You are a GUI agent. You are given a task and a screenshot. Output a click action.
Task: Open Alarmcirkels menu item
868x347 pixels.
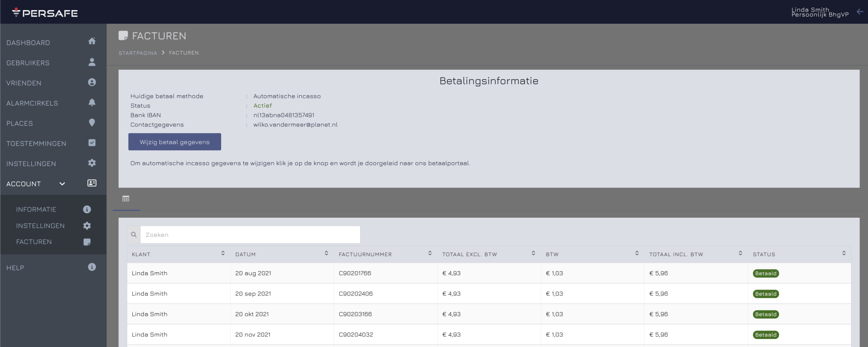[32, 103]
